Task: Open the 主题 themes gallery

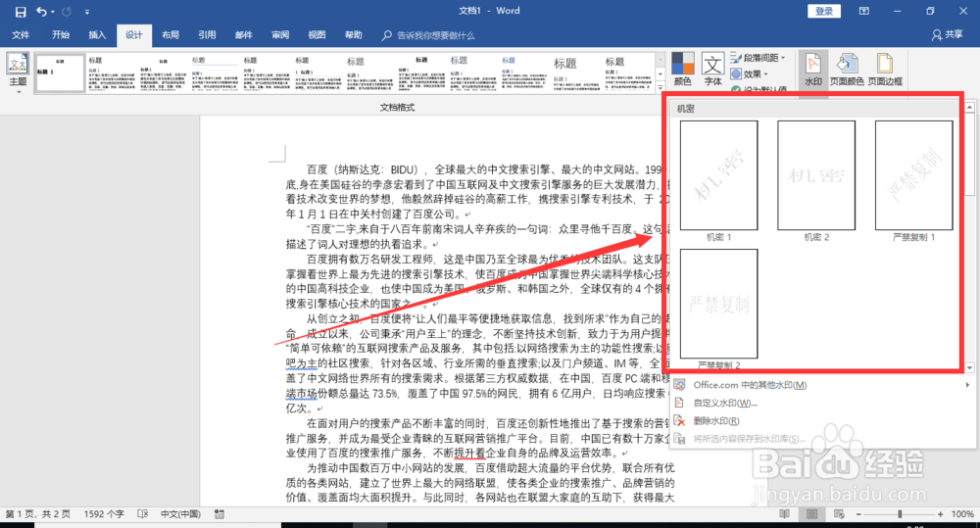Action: pyautogui.click(x=18, y=72)
